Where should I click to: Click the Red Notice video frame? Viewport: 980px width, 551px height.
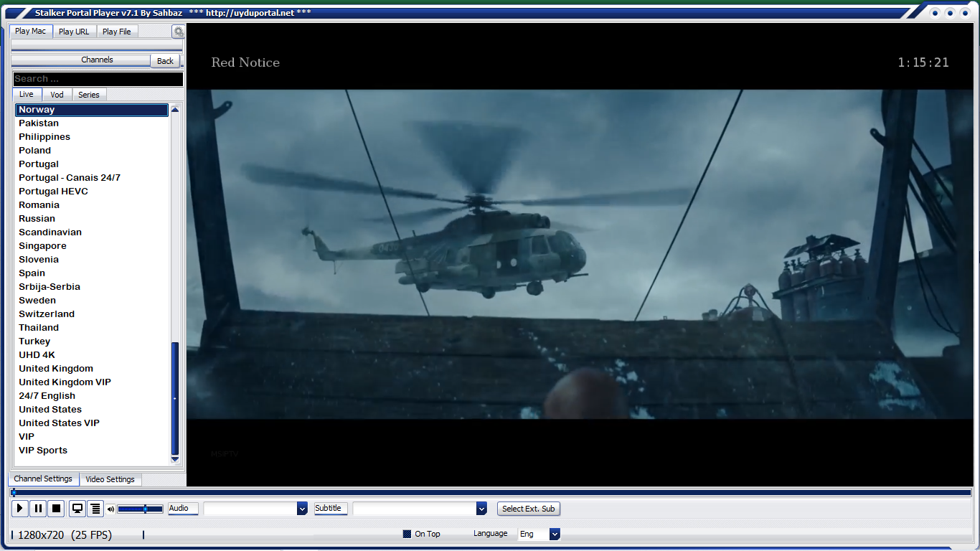[580, 254]
